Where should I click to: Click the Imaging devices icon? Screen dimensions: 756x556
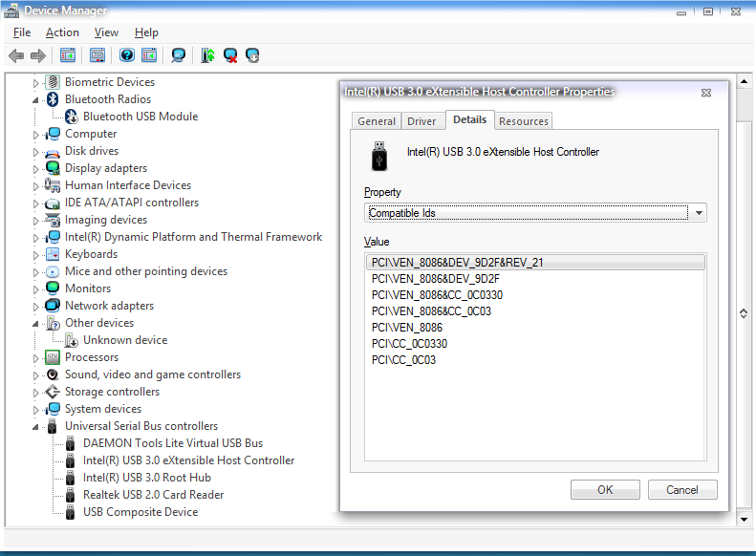53,220
